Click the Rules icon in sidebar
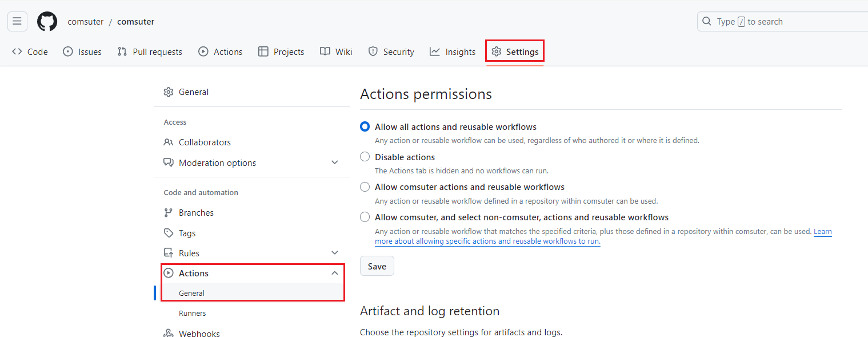 169,253
